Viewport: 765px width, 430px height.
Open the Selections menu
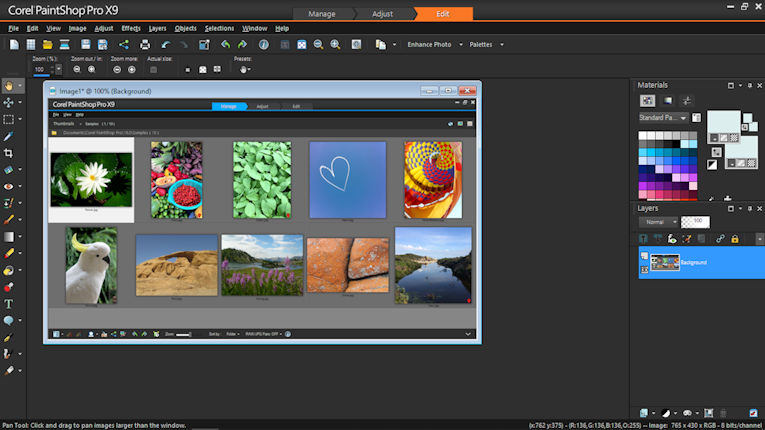[219, 28]
